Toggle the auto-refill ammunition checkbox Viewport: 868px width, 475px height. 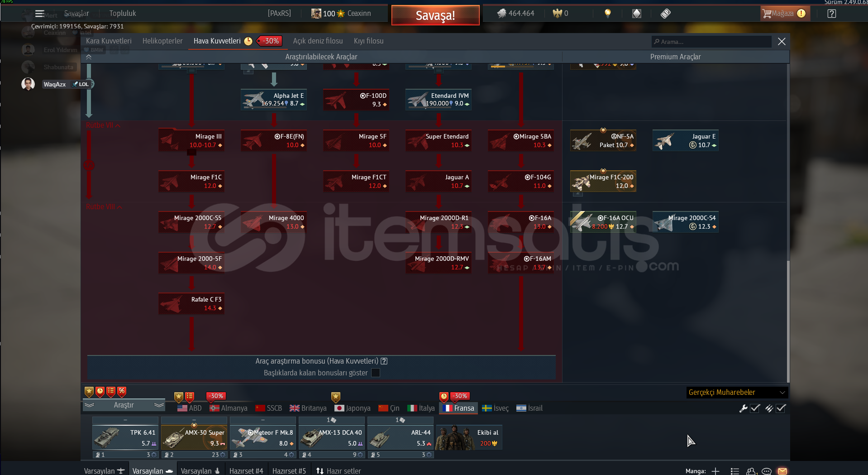point(781,408)
